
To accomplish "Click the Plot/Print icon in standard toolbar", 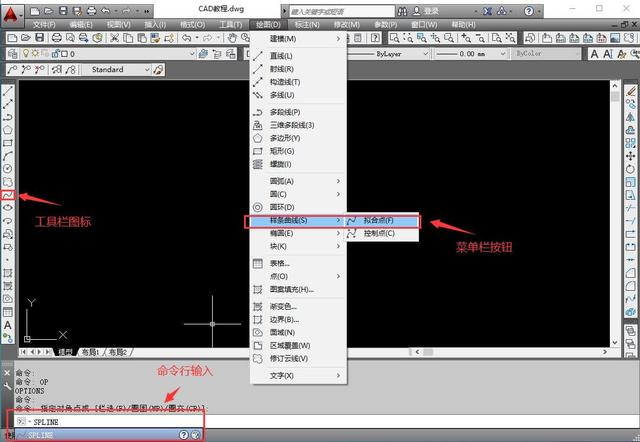I will (x=57, y=38).
